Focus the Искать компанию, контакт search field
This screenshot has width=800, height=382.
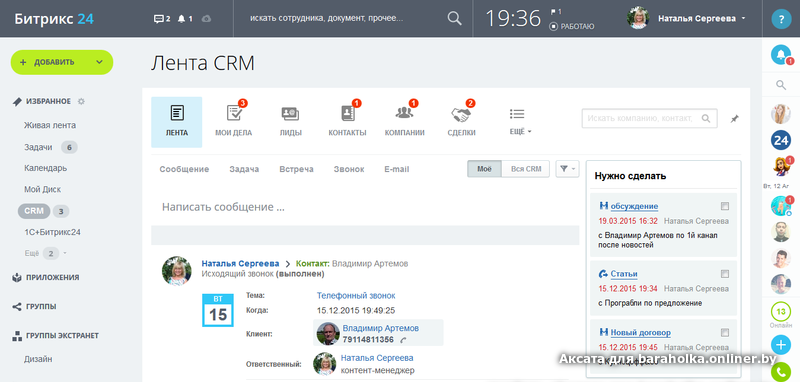coord(649,118)
